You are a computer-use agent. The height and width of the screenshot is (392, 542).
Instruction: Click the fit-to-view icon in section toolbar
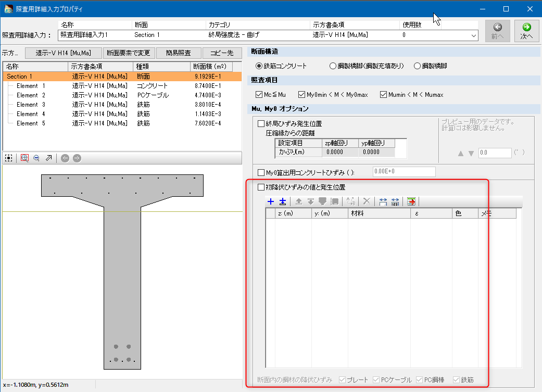9,158
